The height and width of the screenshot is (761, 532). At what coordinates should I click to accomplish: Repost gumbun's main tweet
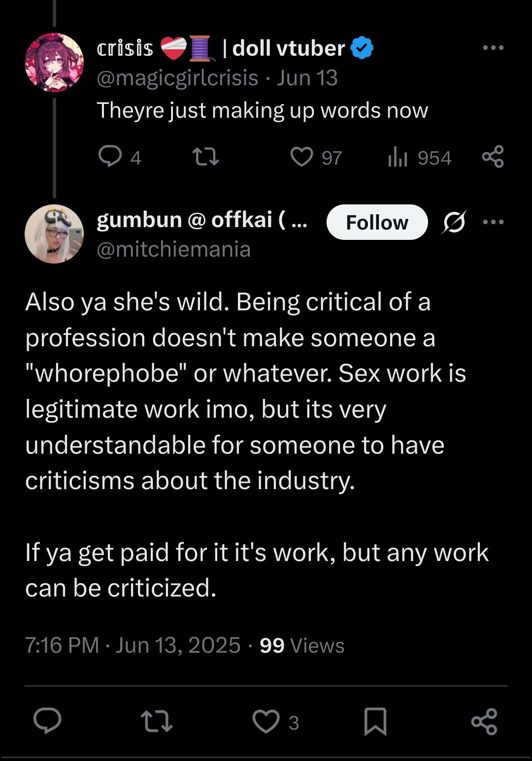tap(156, 722)
